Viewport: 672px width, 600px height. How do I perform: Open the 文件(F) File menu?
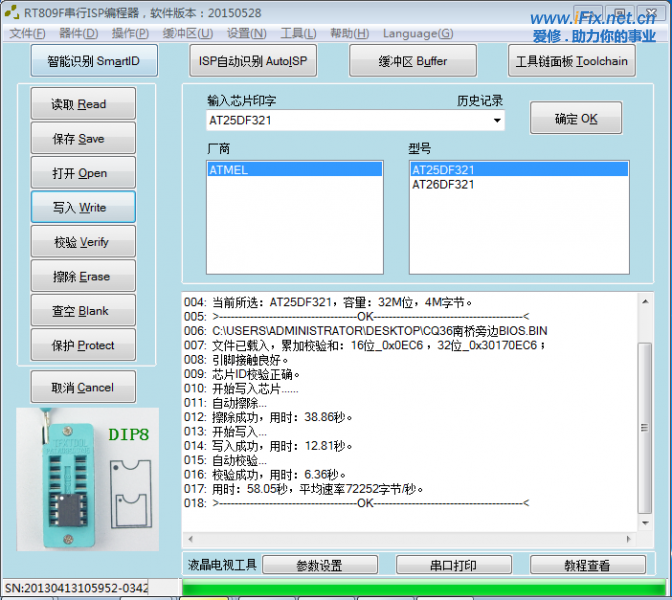coord(27,33)
